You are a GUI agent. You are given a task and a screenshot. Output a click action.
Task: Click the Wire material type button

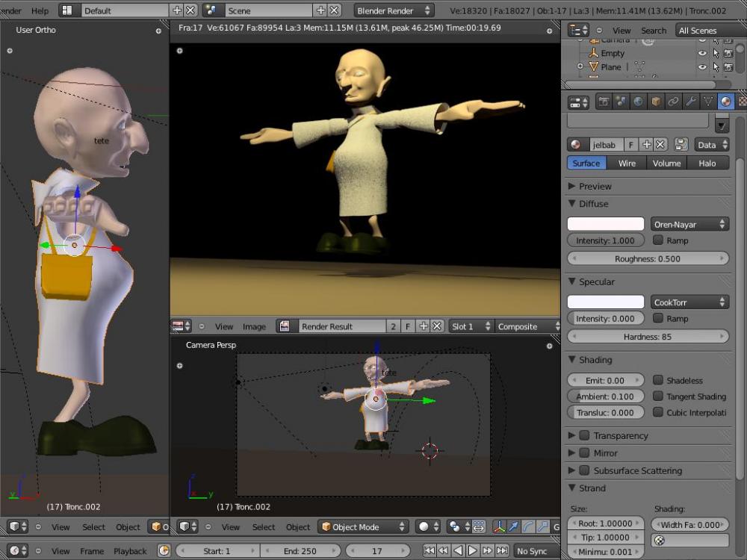(x=627, y=163)
